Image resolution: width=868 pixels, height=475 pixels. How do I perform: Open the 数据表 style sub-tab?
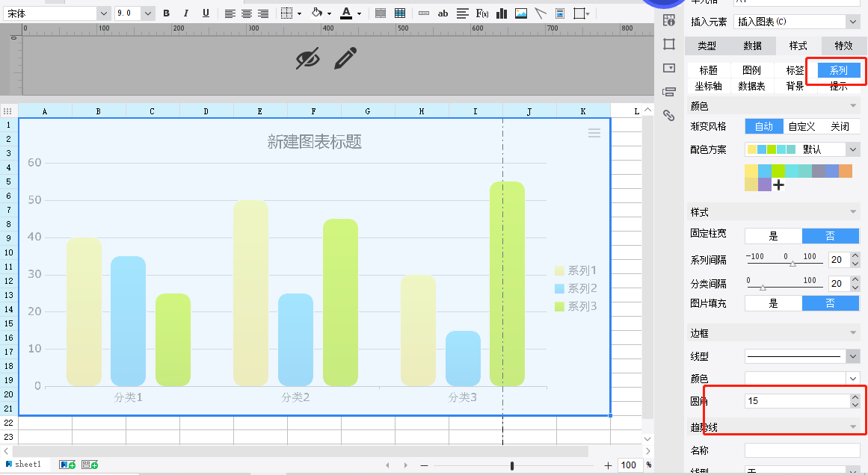pyautogui.click(x=752, y=87)
